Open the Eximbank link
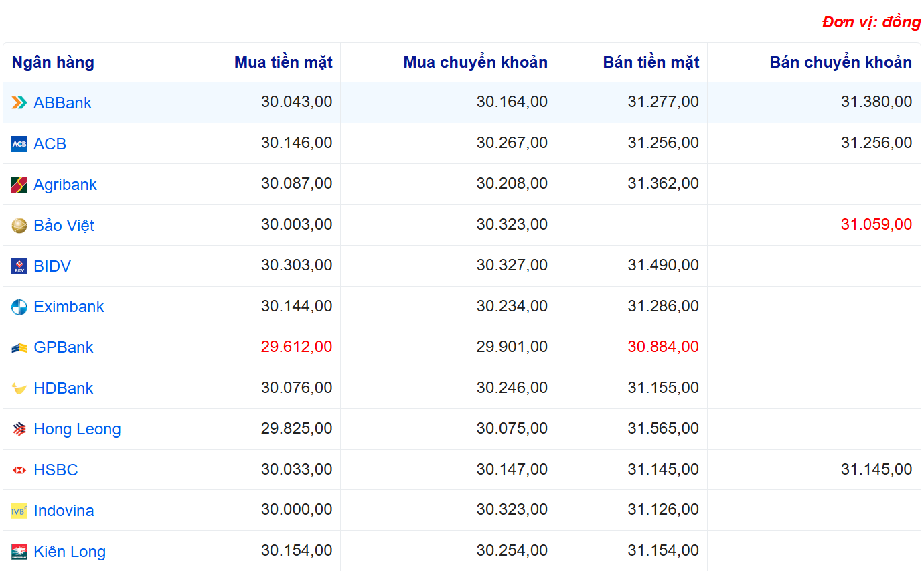Image resolution: width=924 pixels, height=571 pixels. tap(69, 307)
